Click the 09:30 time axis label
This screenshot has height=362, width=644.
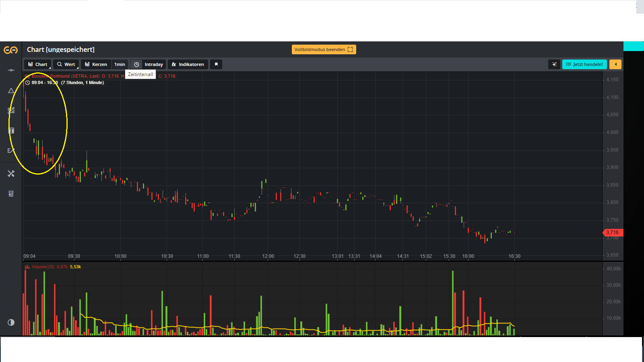coord(74,256)
